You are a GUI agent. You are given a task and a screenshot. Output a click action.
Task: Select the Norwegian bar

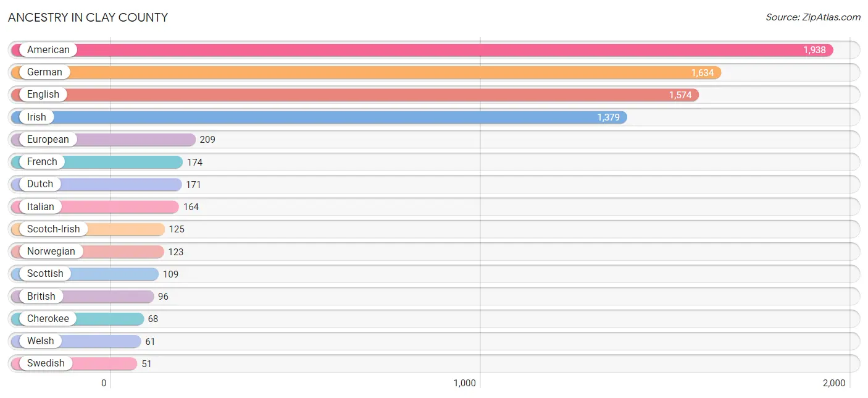(x=88, y=252)
